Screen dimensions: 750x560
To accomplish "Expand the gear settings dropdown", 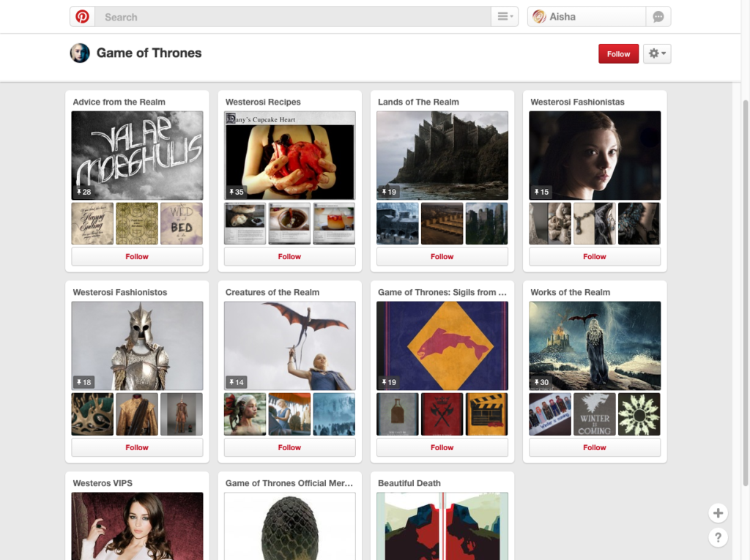I will coord(657,53).
